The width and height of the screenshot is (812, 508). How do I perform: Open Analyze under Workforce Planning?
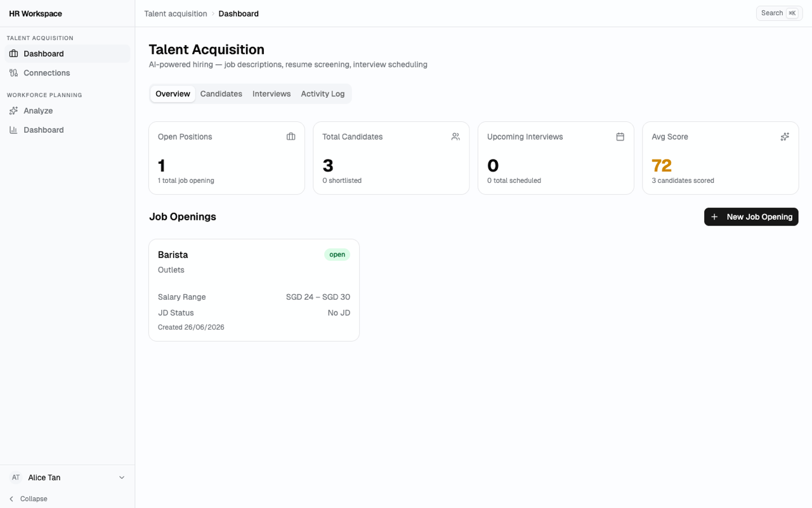coord(67,110)
